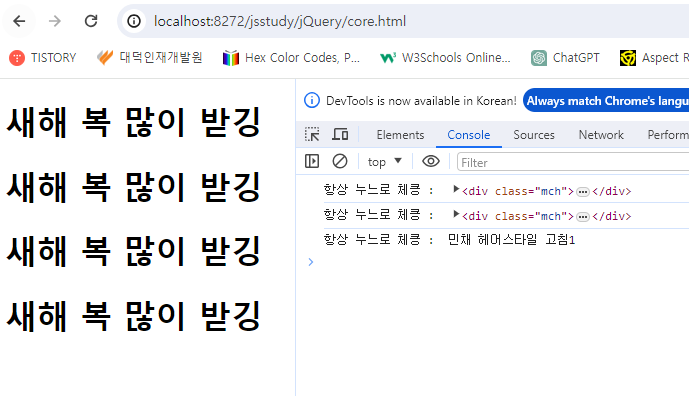Viewport: 689px width, 396px height.
Task: Click ellipsis in first mch div entry
Action: [x=583, y=192]
